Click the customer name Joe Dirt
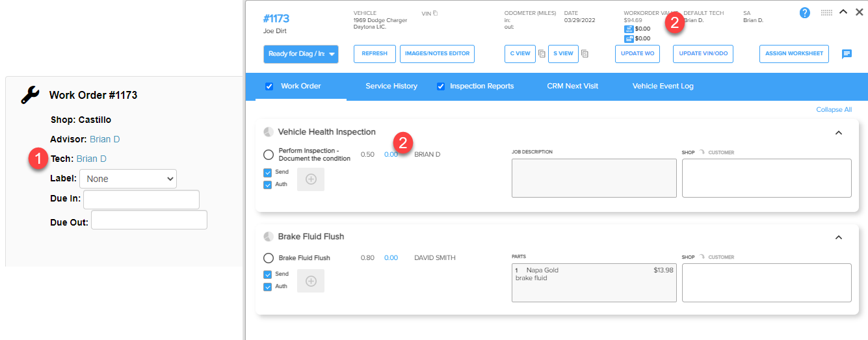This screenshot has width=868, height=340. [275, 31]
